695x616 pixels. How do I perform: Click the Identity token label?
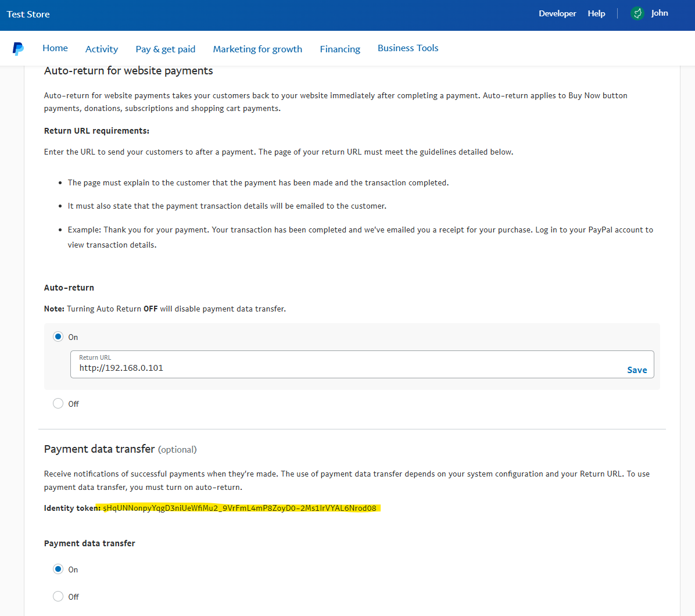[72, 508]
